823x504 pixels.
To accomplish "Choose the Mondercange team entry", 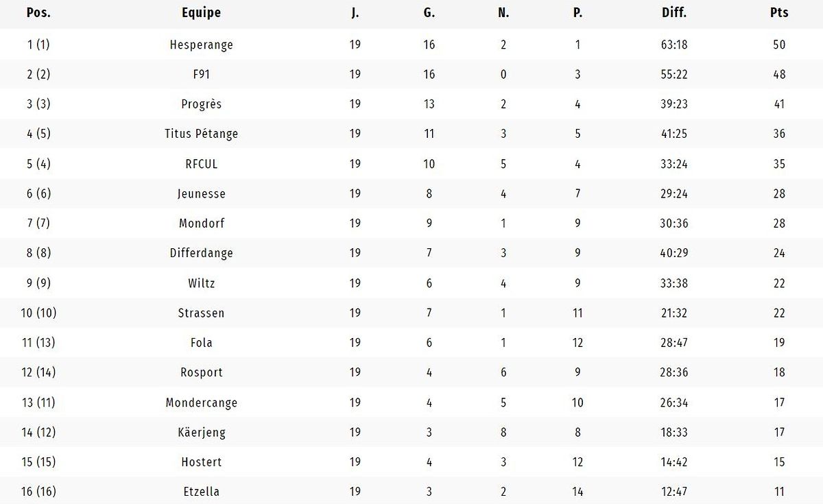I will pos(201,402).
